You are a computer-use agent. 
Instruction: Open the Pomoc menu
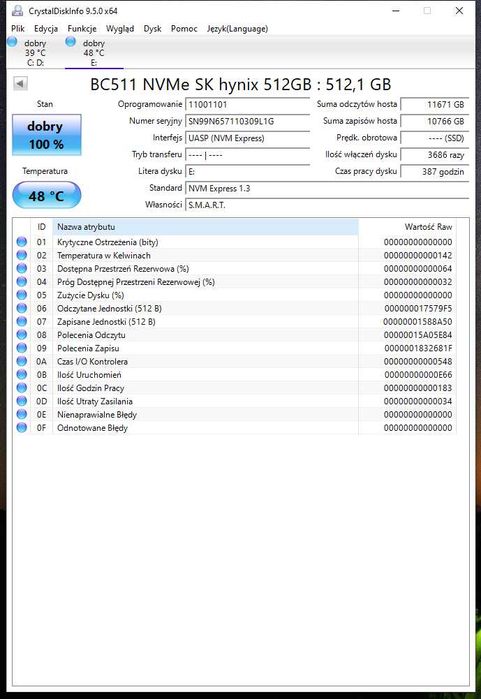[x=184, y=29]
